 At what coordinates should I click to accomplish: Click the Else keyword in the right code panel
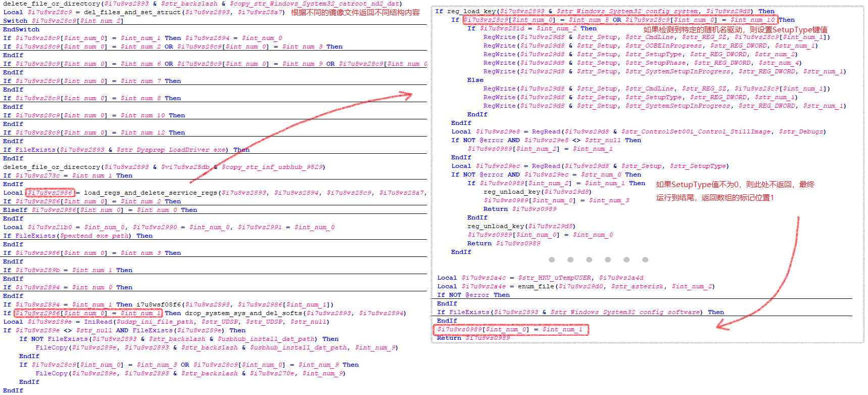coord(475,80)
